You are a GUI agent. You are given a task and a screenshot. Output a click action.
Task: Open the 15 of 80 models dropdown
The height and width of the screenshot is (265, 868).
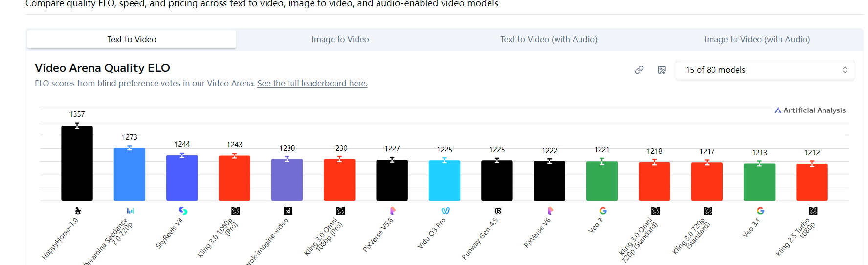coord(764,70)
